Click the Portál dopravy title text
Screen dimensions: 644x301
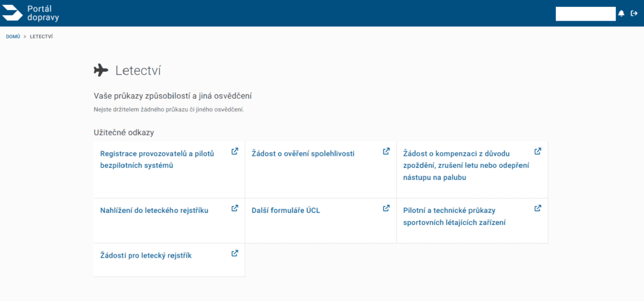coord(43,14)
